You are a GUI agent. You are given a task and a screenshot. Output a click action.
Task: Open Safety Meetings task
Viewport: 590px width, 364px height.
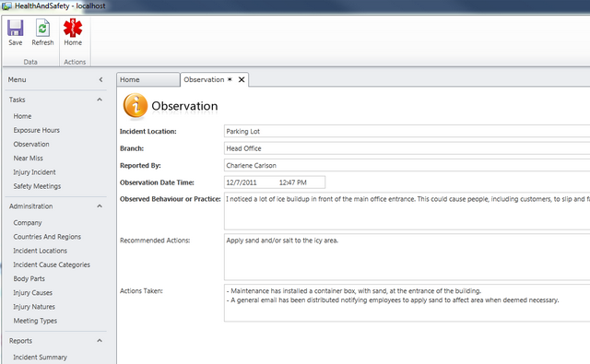[37, 186]
